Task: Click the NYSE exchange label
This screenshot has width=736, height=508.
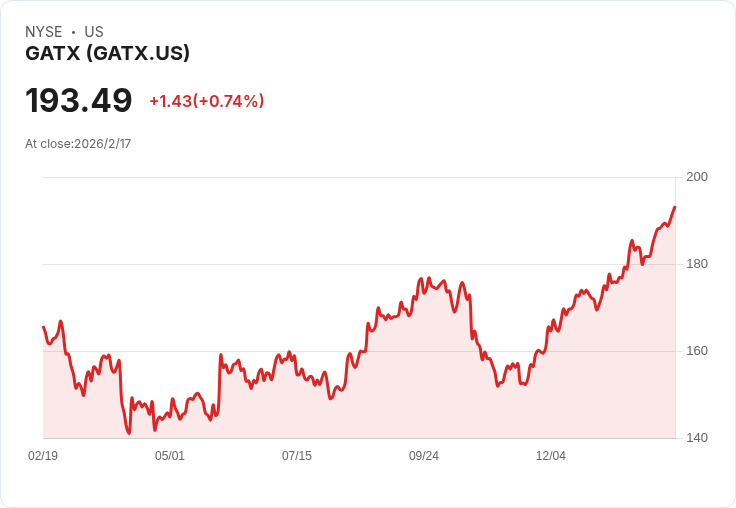Action: [x=44, y=32]
